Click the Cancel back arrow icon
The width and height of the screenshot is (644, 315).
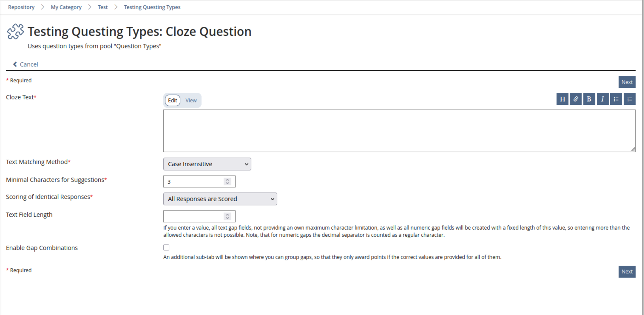tap(15, 64)
